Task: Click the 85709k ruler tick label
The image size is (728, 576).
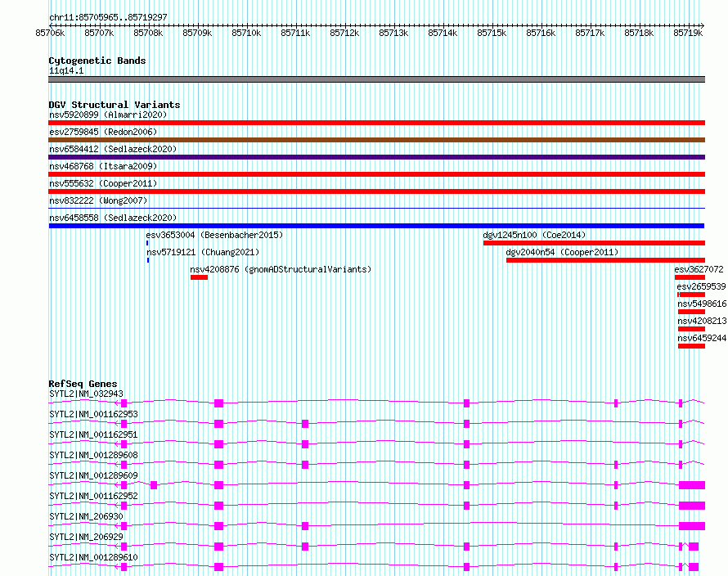Action: coord(197,33)
